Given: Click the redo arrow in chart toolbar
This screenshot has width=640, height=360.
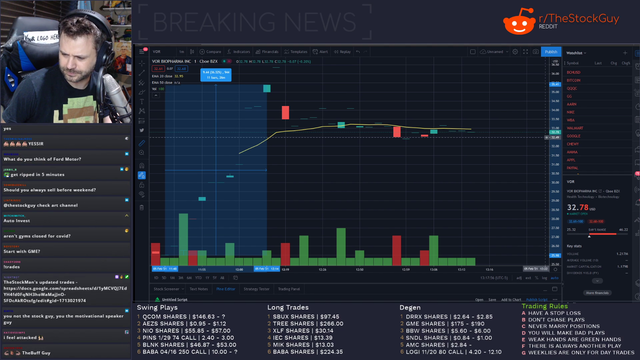Looking at the screenshot, I should pyautogui.click(x=366, y=52).
